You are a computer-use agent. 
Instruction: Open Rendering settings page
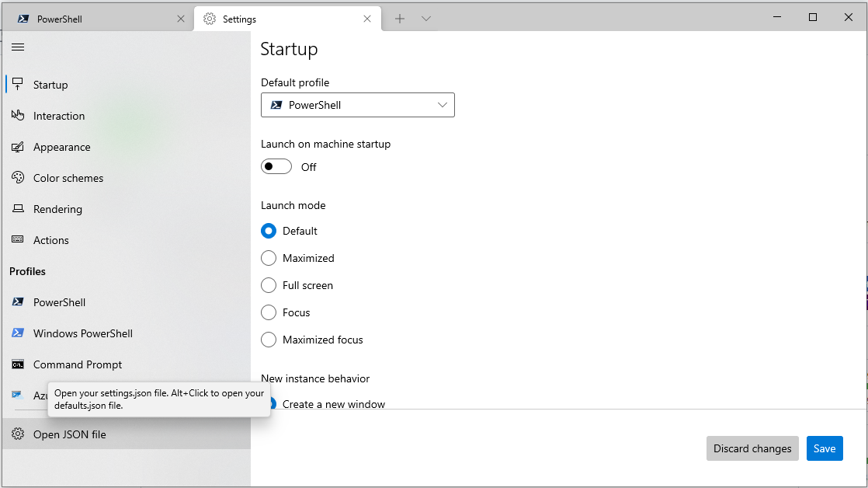(x=127, y=209)
